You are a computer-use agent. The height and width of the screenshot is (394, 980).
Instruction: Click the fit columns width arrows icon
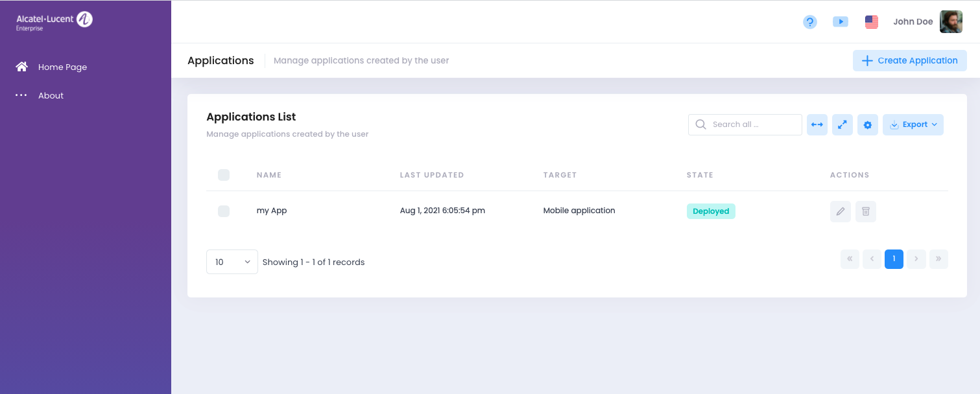(817, 124)
